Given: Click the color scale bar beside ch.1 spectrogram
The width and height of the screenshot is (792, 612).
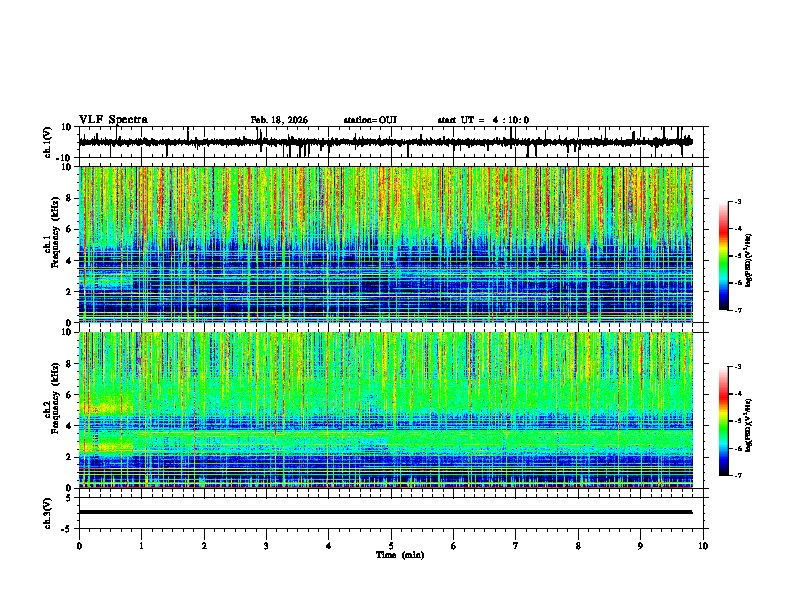Looking at the screenshot, I should (x=724, y=256).
